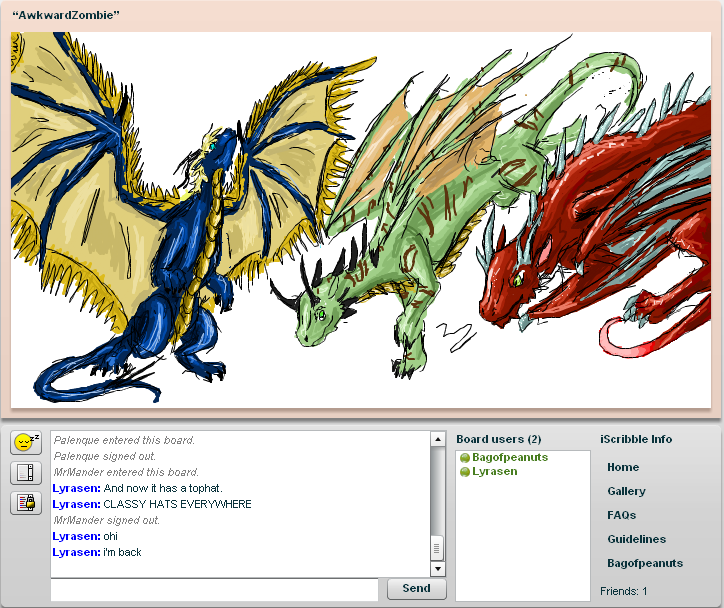Click the sleeping face away-status icon
Image resolution: width=724 pixels, height=608 pixels.
25,442
